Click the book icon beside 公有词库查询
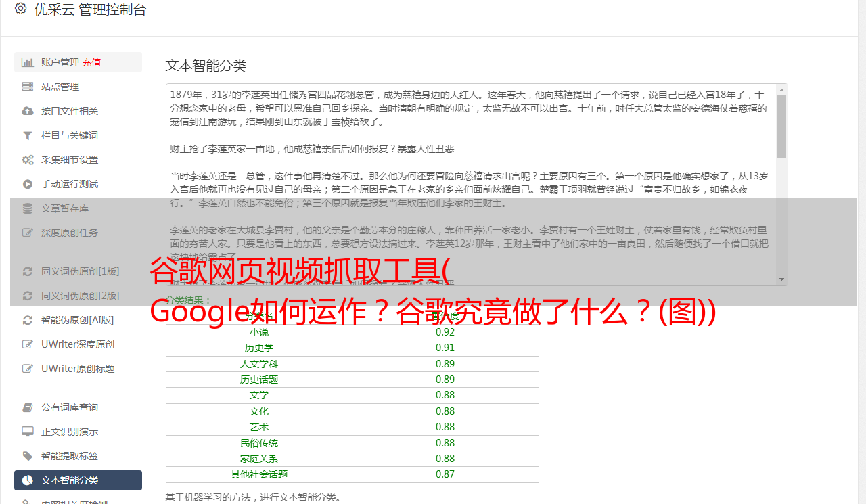The height and width of the screenshot is (504, 866). point(28,407)
